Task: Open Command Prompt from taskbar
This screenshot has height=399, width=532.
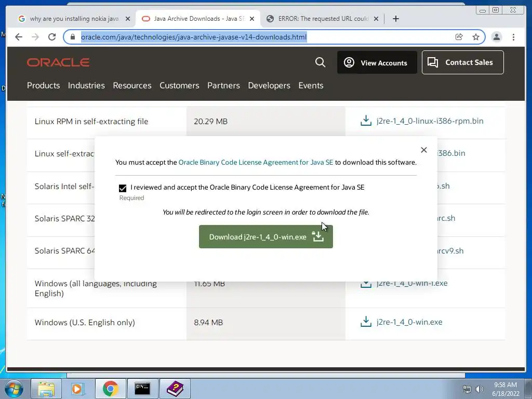Action: (142, 389)
